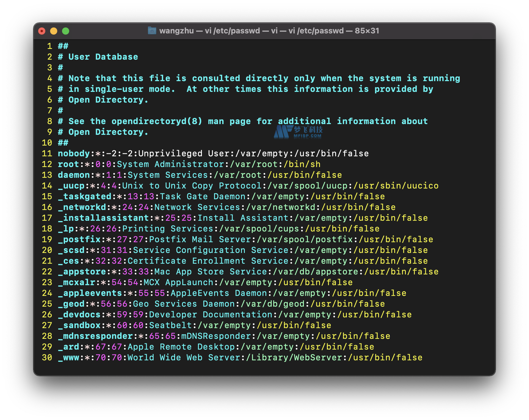Close the terminal window with red button

tap(42, 31)
